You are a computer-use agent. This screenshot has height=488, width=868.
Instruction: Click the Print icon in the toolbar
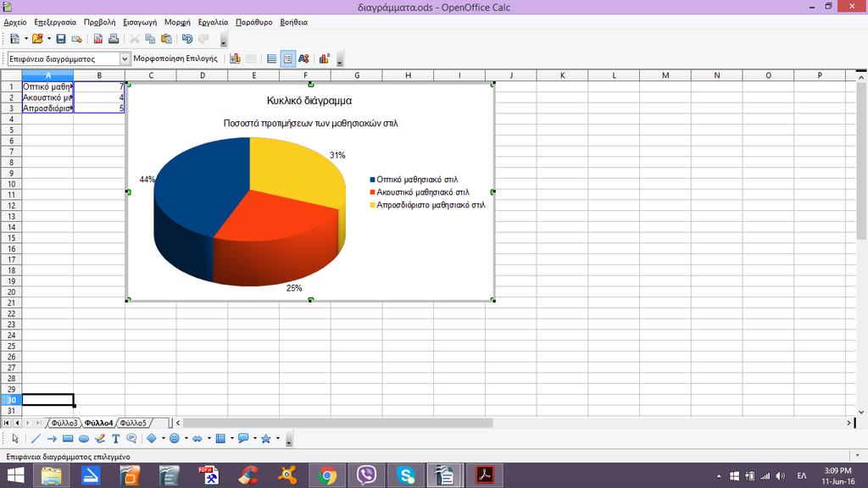pos(114,39)
